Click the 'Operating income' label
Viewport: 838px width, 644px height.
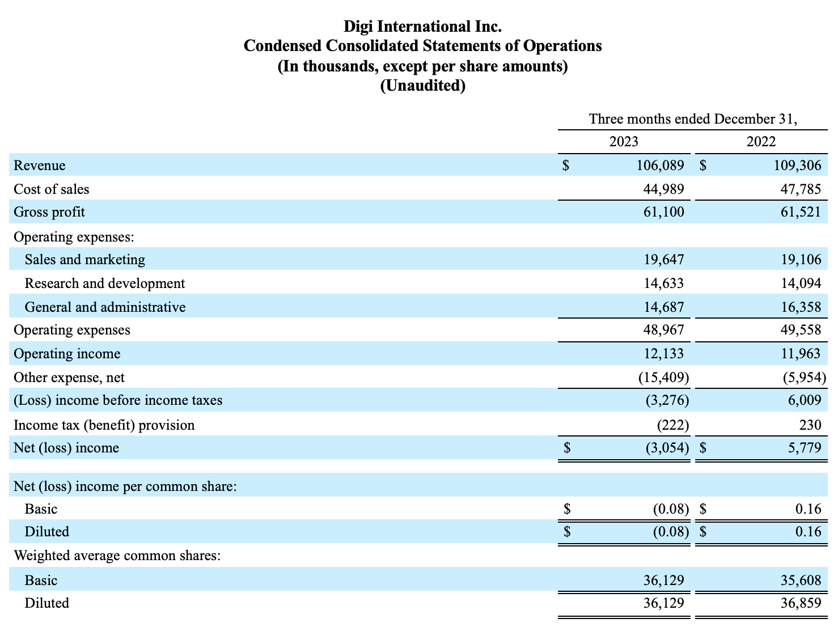point(67,354)
